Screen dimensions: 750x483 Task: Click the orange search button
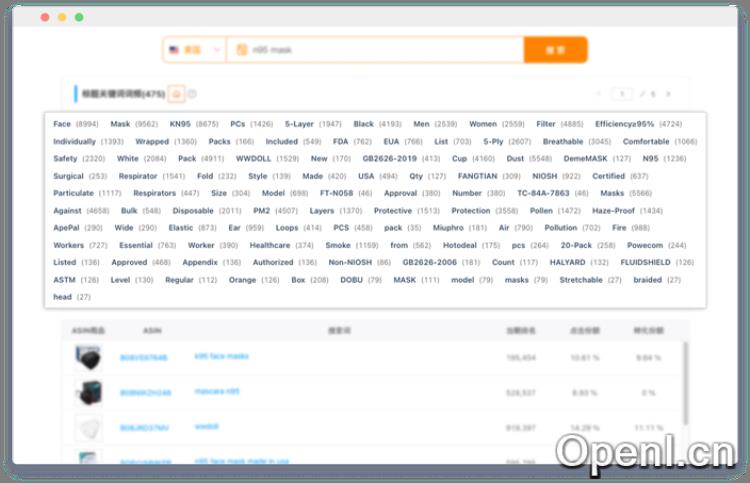click(x=555, y=50)
